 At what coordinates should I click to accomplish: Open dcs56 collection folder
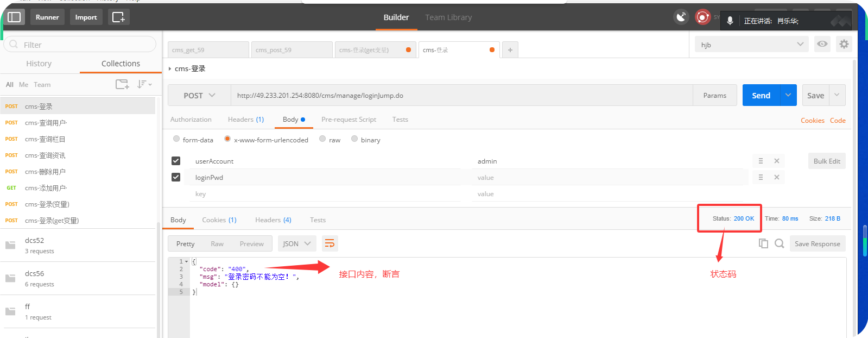78,278
